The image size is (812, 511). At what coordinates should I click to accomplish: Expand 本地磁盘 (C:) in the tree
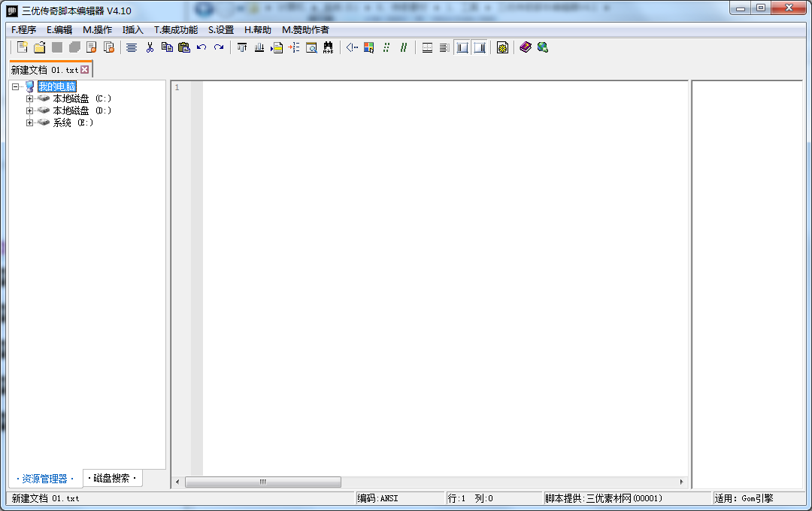(x=29, y=98)
